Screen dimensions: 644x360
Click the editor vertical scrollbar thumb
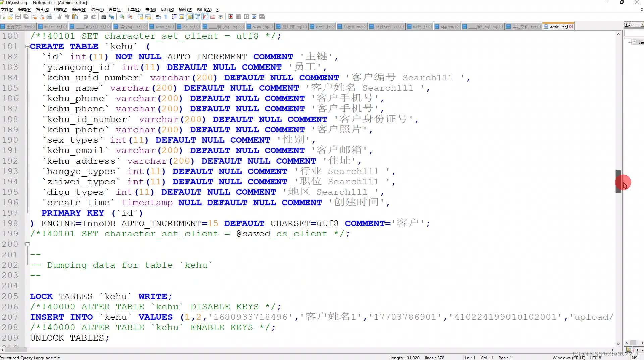point(618,181)
